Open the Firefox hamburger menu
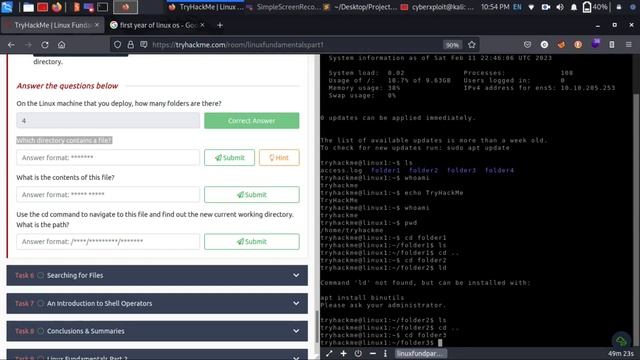640x360 pixels. point(629,45)
